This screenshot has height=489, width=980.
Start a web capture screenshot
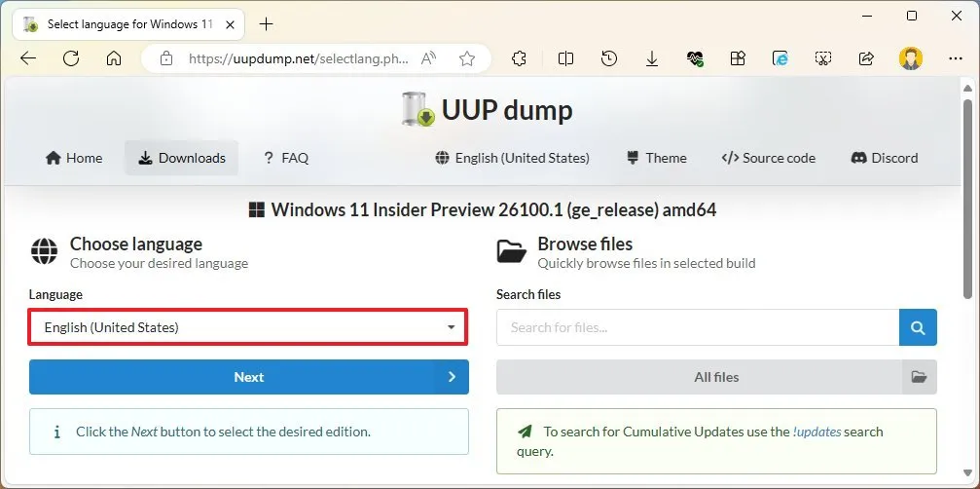[823, 58]
